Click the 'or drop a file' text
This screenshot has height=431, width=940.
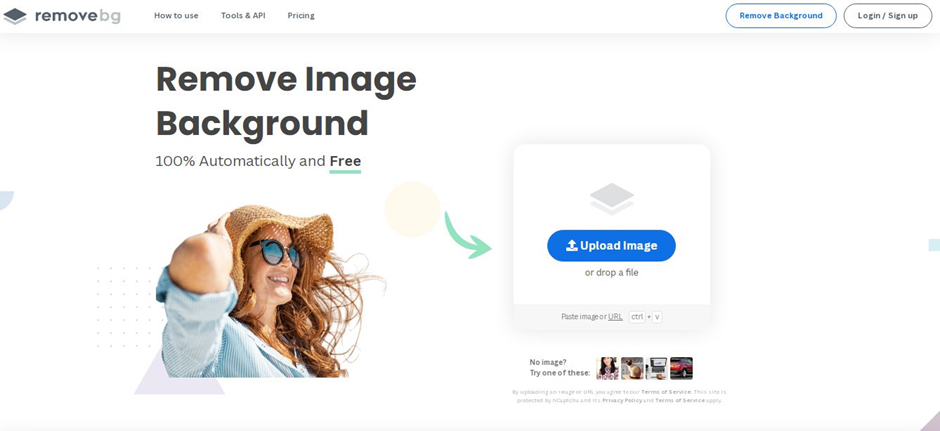(x=611, y=273)
